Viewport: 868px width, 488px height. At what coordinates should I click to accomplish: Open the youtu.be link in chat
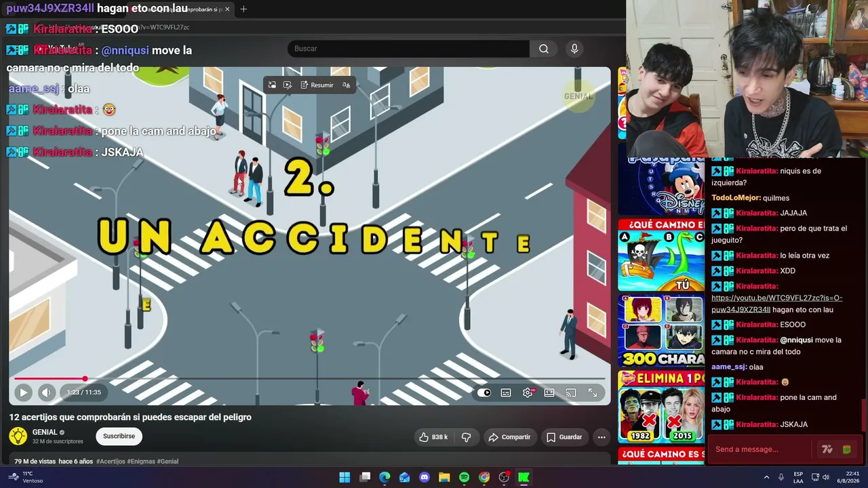click(777, 304)
